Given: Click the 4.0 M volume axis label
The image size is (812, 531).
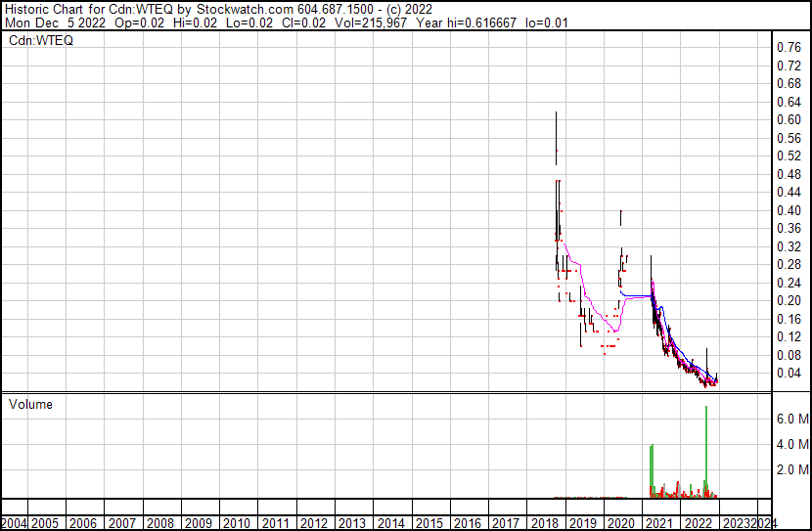Looking at the screenshot, I should point(790,444).
